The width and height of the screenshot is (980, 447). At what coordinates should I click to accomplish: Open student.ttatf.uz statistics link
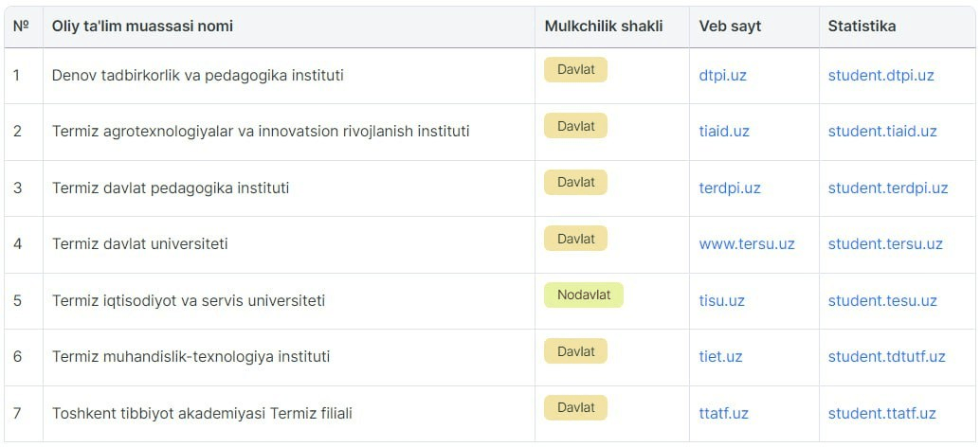pos(881,413)
